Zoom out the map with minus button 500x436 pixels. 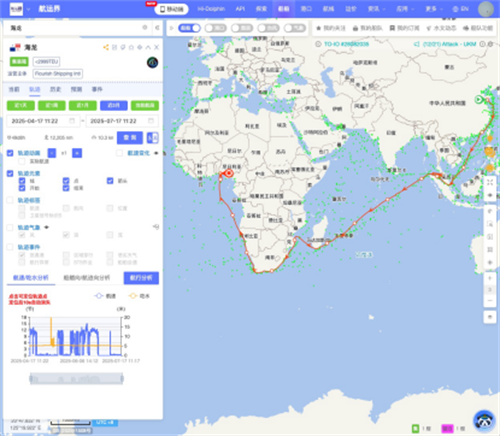tap(490, 301)
